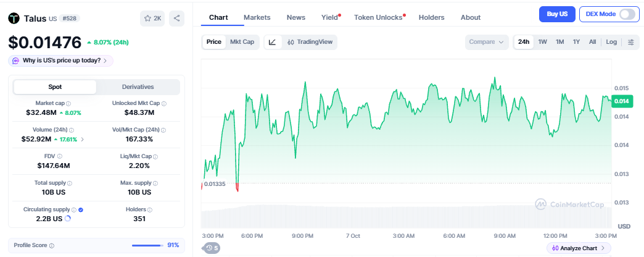644x257 pixels.
Task: Click the $48.37M unlocked market cap value
Action: coord(139,112)
